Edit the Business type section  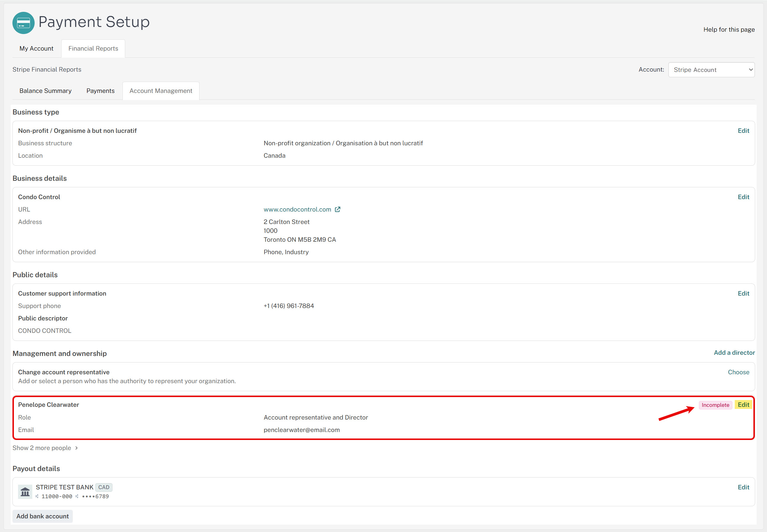[x=743, y=131]
